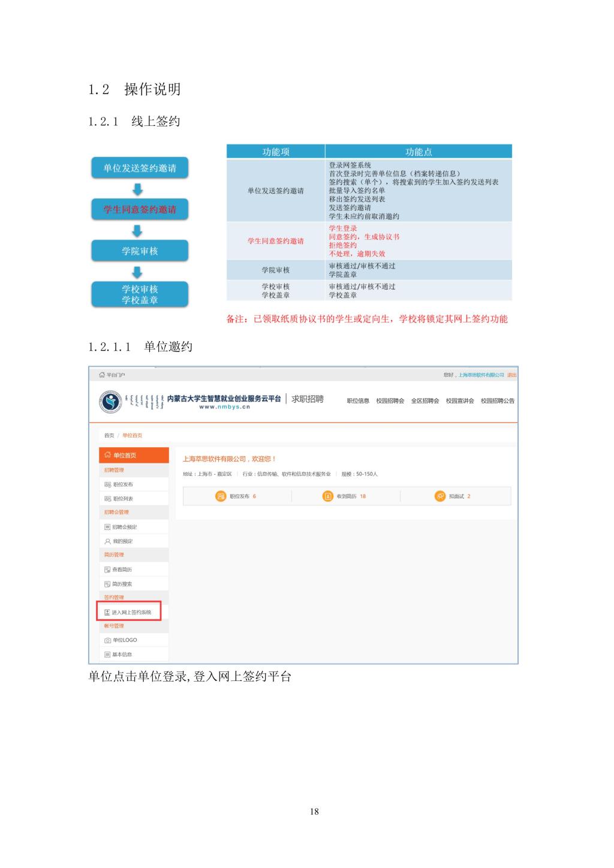Viewport: 614px width, 868px height.
Task: Click the 退出 logout link
Action: 511,375
